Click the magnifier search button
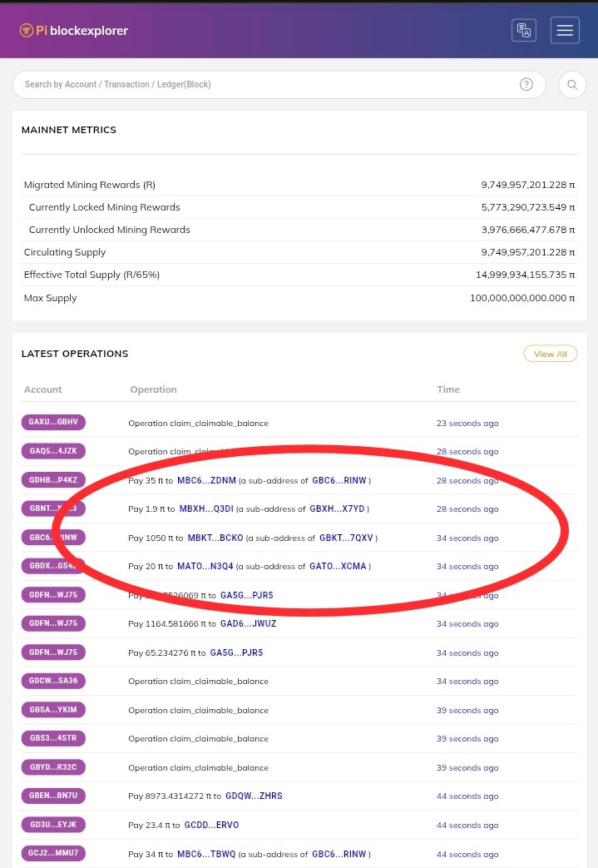Image resolution: width=598 pixels, height=868 pixels. [572, 85]
